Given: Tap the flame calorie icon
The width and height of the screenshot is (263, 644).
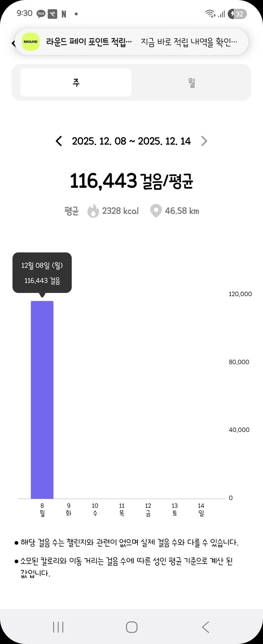Looking at the screenshot, I should point(93,211).
